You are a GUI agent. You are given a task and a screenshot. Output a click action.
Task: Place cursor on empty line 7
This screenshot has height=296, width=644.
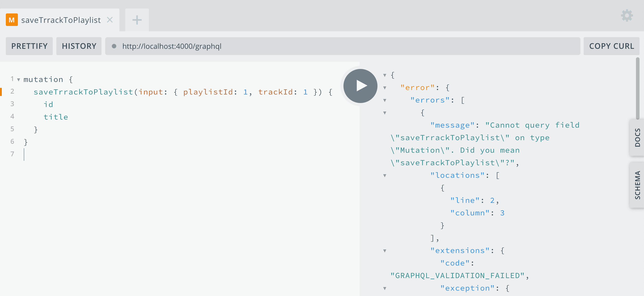pyautogui.click(x=24, y=154)
